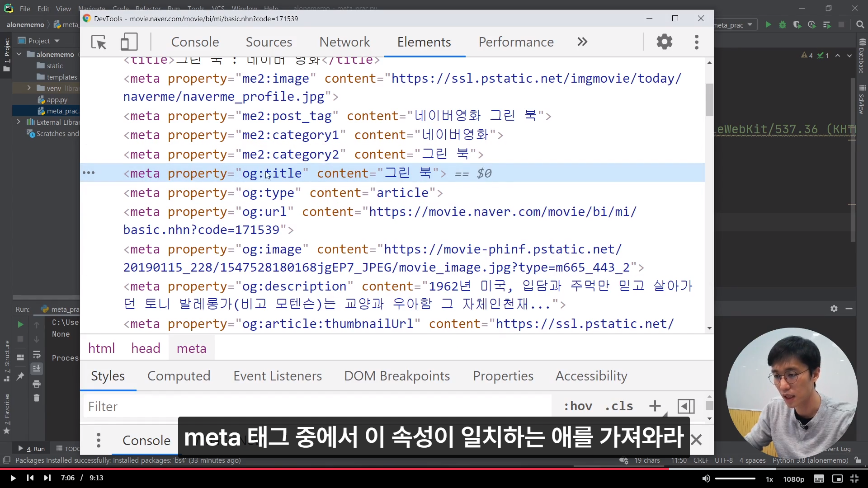Expand External Libraries node
The width and height of the screenshot is (868, 488).
click(19, 122)
